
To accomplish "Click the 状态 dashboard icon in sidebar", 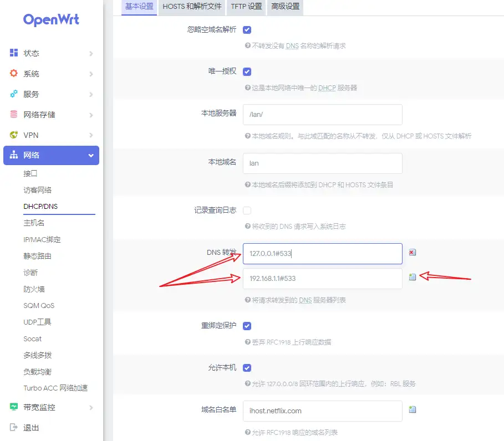I will point(14,53).
